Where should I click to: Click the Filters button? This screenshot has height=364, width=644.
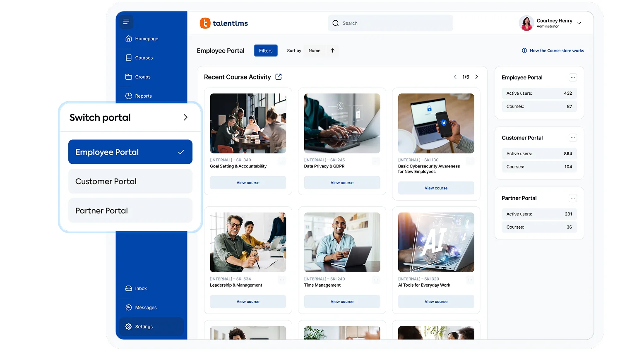266,50
